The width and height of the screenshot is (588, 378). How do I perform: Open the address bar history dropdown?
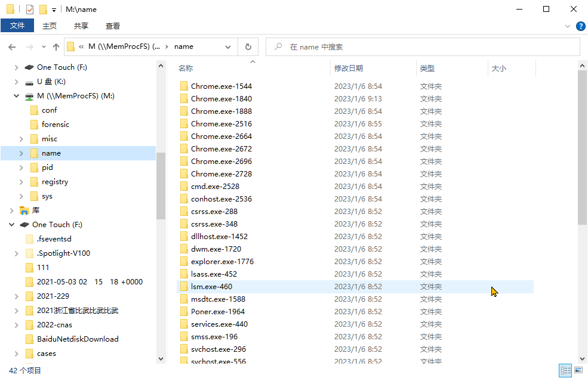[227, 47]
